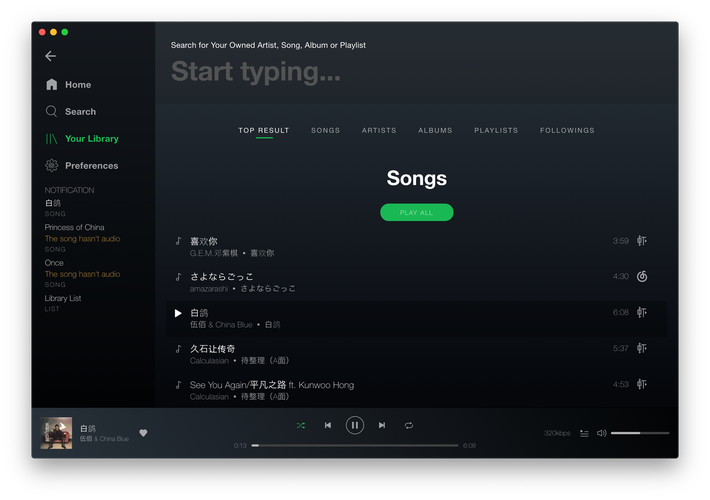The height and width of the screenshot is (500, 710).
Task: Go to the previous track
Action: point(328,425)
